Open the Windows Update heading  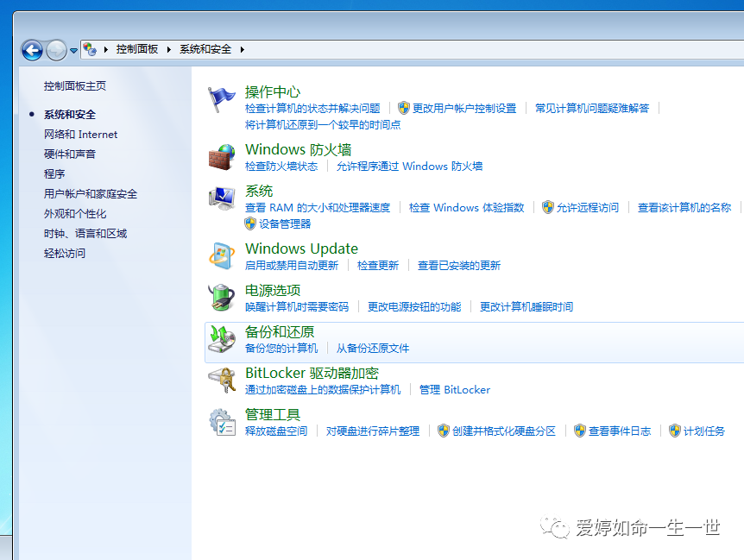(x=302, y=249)
